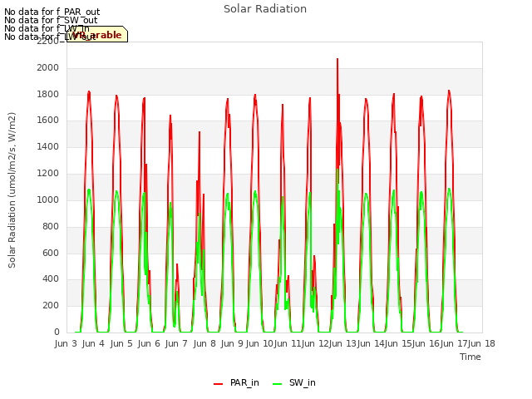Click the 400 y-axis tick label

51,279
